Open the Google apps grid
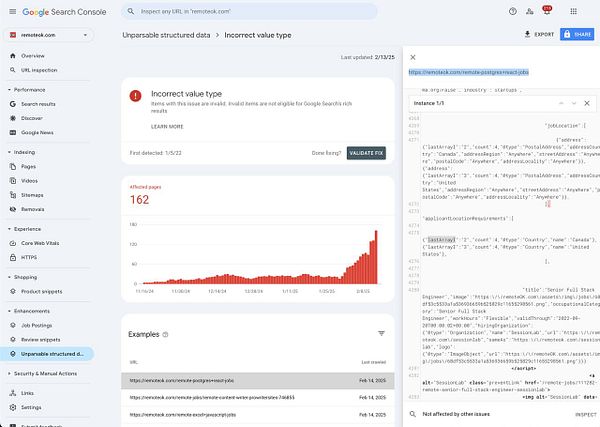The width and height of the screenshot is (600, 427). [573, 11]
